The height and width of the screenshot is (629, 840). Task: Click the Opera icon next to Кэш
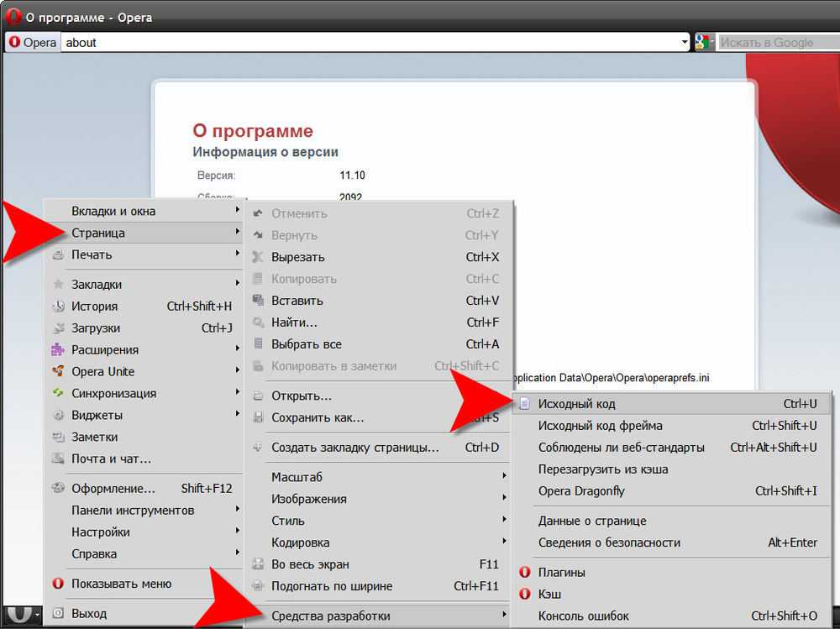click(x=525, y=594)
